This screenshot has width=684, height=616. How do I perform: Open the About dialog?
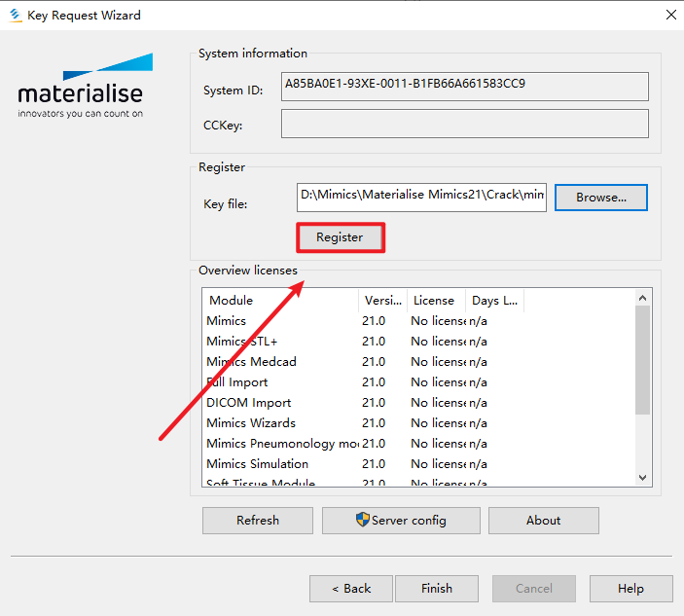pyautogui.click(x=543, y=521)
